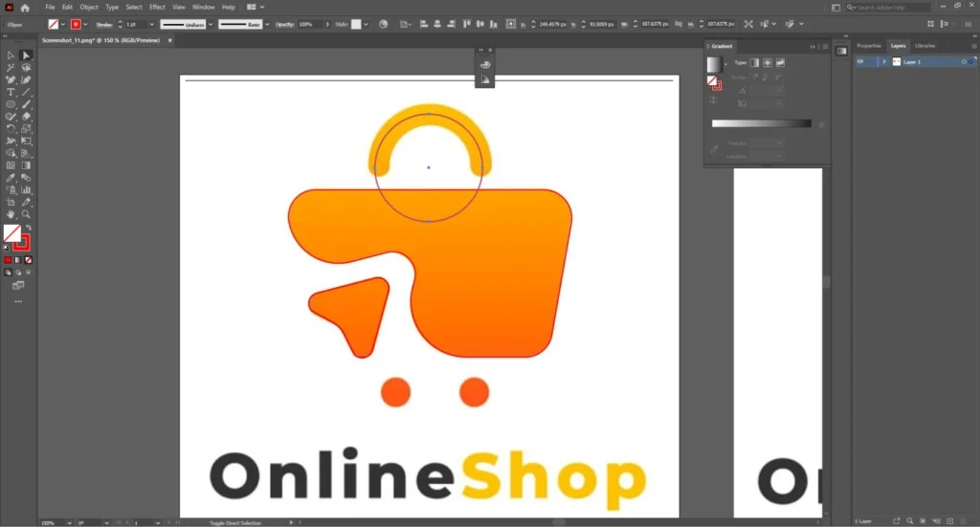Image resolution: width=980 pixels, height=527 pixels.
Task: Open the Object menu
Action: click(x=89, y=7)
